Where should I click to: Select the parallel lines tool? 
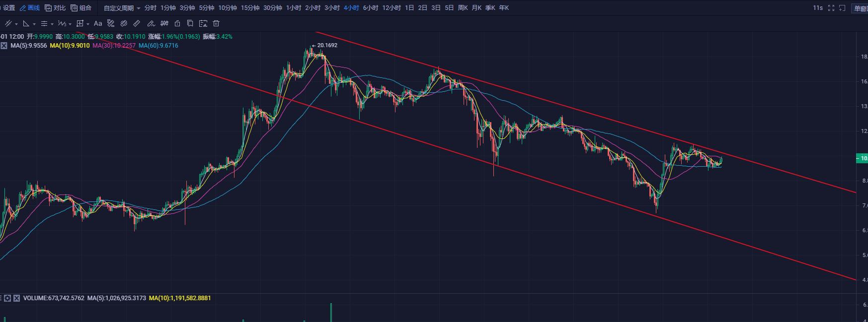[44, 23]
